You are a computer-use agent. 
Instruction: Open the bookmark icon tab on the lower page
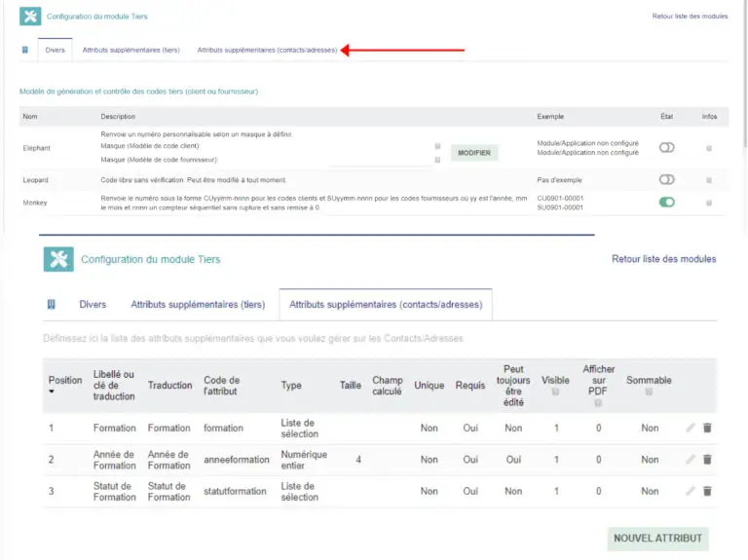(x=51, y=304)
